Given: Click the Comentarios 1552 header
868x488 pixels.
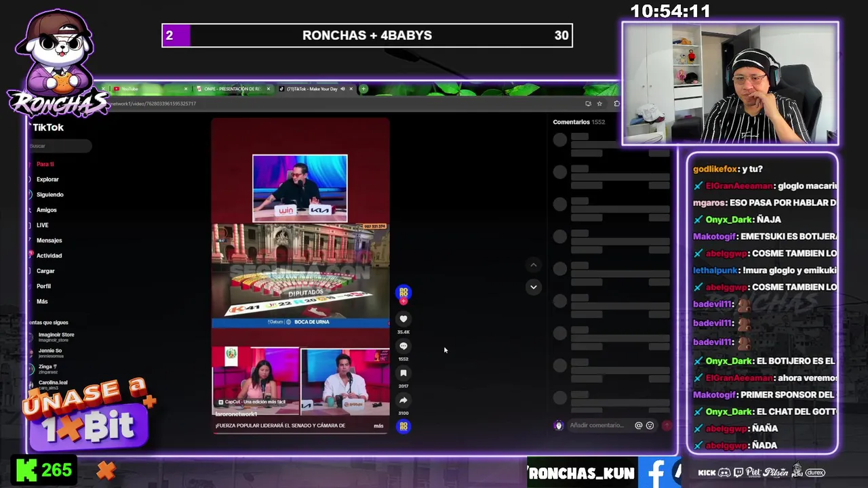Looking at the screenshot, I should (x=578, y=122).
